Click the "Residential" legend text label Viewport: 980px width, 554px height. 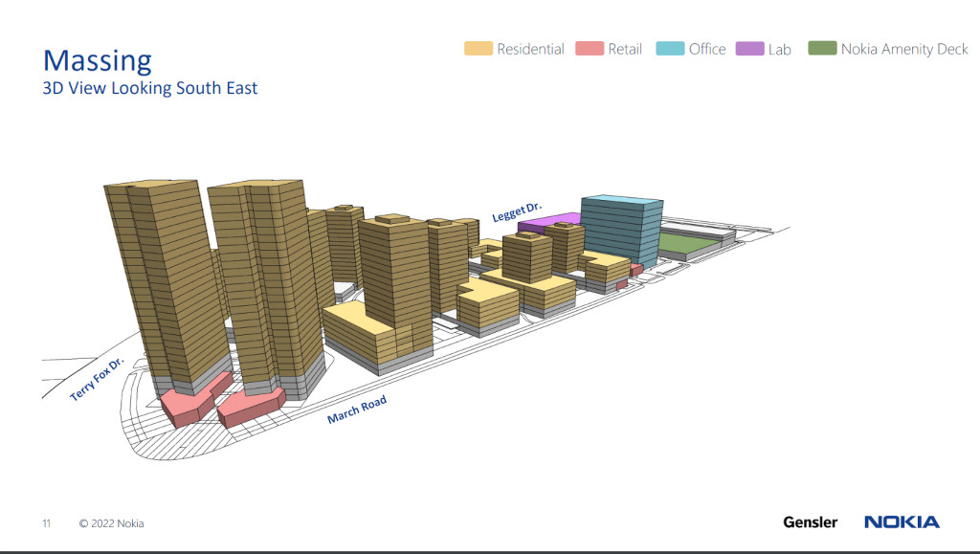(x=530, y=49)
